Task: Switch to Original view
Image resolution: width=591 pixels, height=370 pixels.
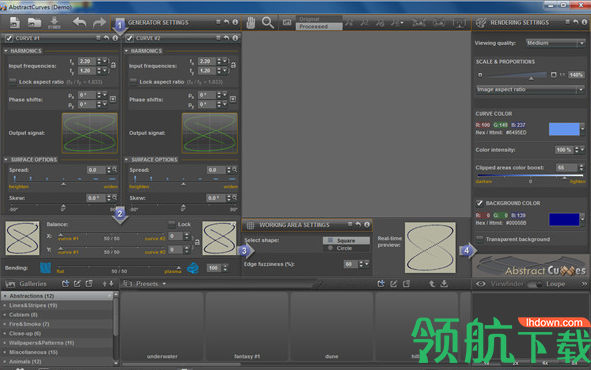Action: [x=319, y=19]
